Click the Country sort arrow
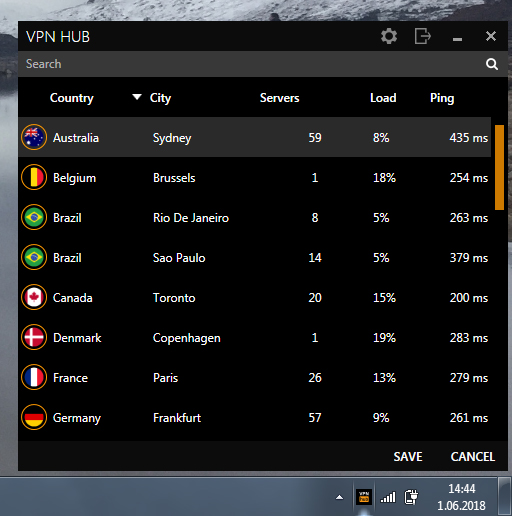 tap(137, 97)
